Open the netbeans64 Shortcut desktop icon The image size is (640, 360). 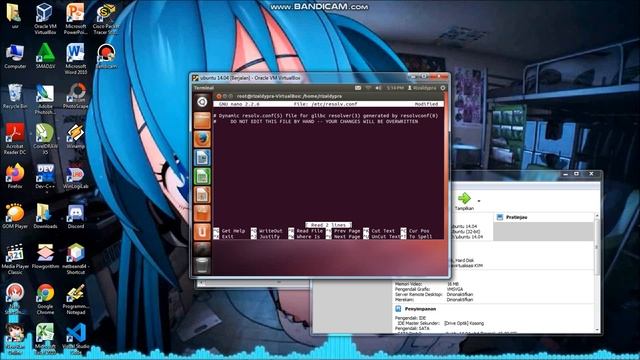coord(76,259)
